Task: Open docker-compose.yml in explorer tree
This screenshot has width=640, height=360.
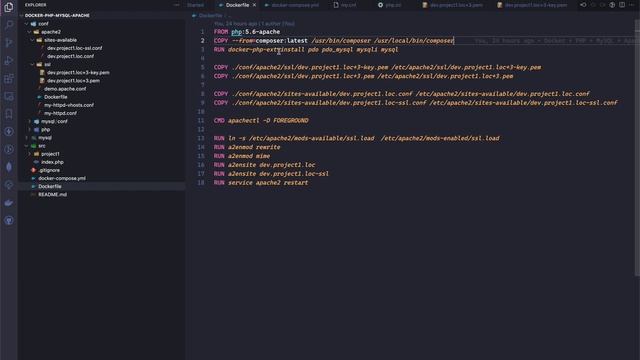Action: point(62,178)
